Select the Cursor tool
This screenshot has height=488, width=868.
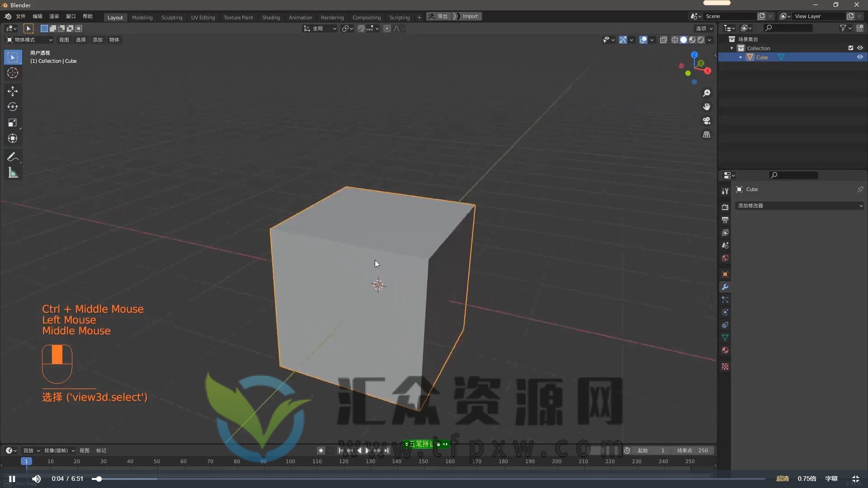[13, 73]
